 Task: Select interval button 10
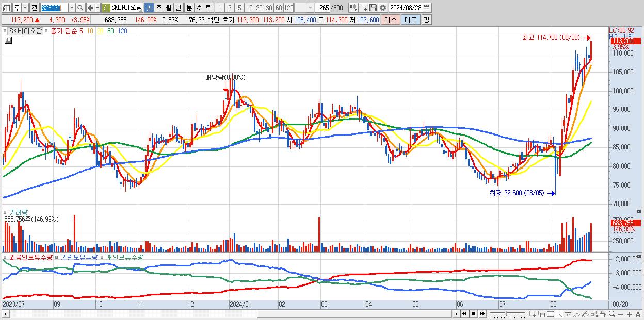point(249,8)
